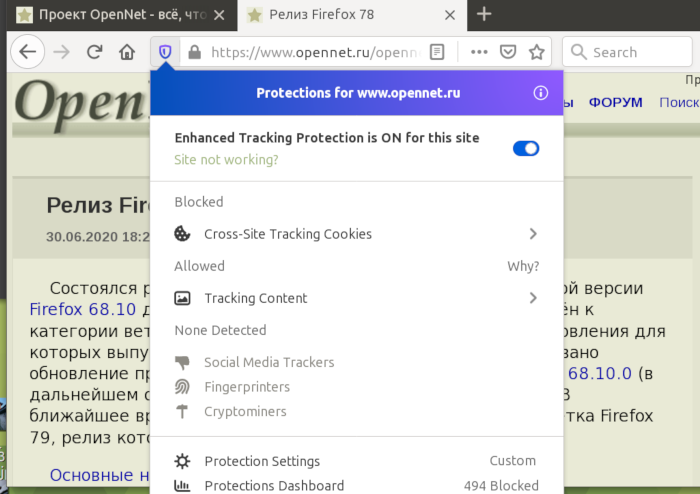
Task: Bookmark this page with star icon
Action: 537,52
